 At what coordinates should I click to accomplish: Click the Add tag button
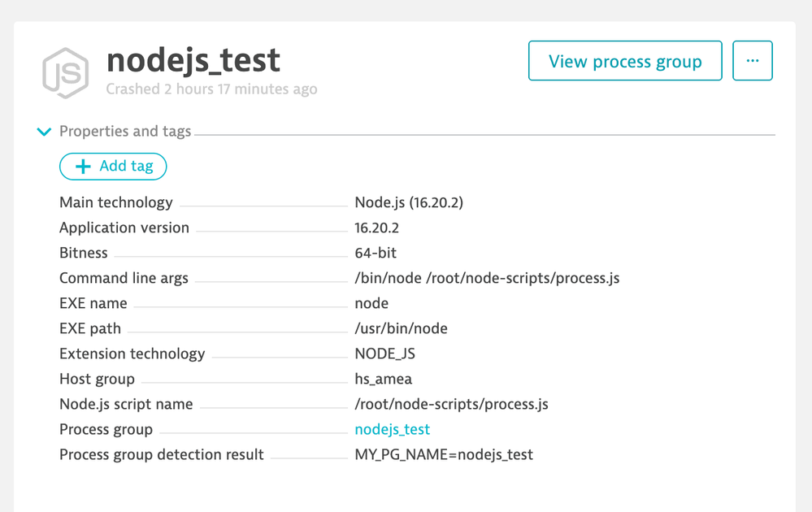point(113,167)
